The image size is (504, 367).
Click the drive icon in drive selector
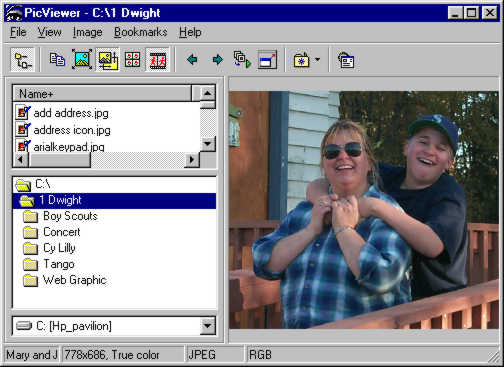click(24, 325)
